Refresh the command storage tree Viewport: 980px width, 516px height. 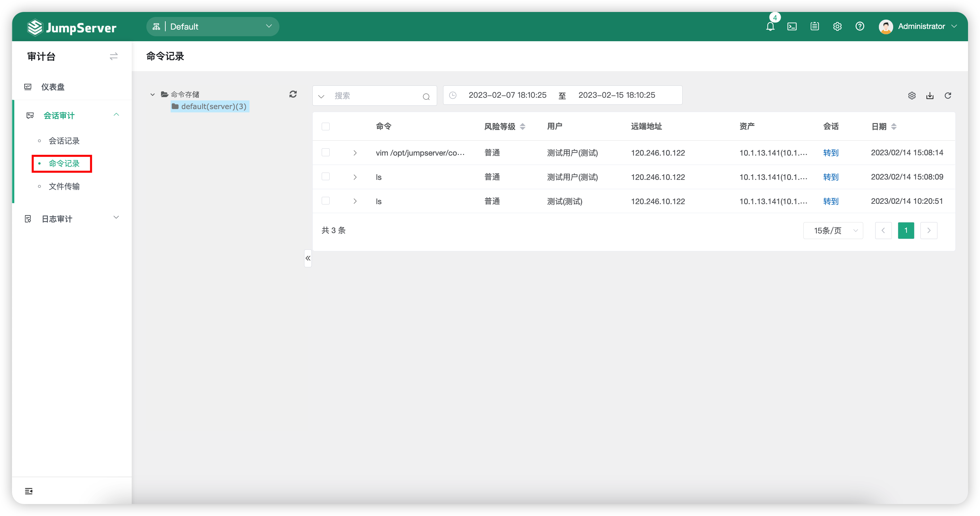(x=293, y=94)
